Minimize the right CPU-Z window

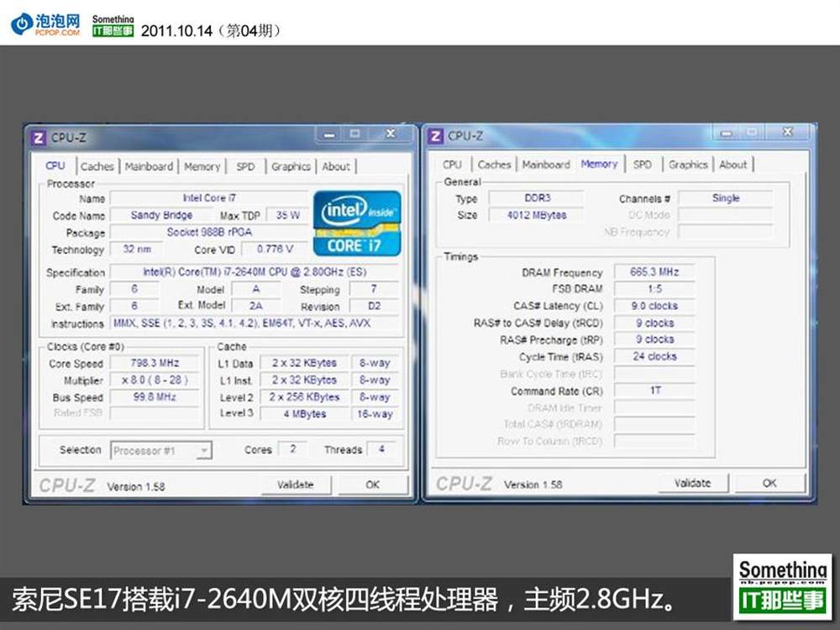(727, 132)
